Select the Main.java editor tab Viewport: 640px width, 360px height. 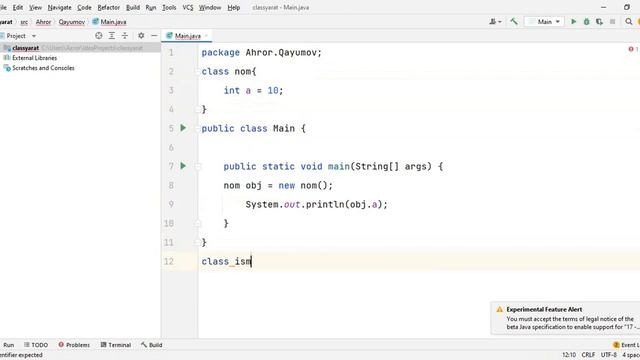click(187, 36)
